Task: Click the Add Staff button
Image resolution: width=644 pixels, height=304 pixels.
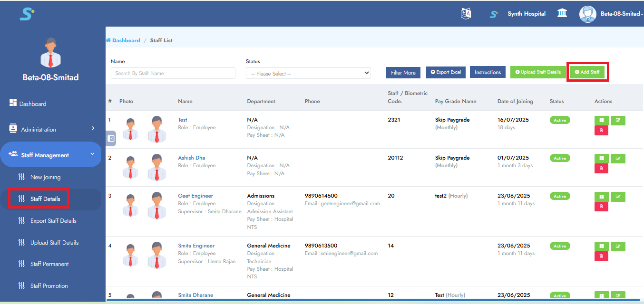Action: click(x=587, y=72)
